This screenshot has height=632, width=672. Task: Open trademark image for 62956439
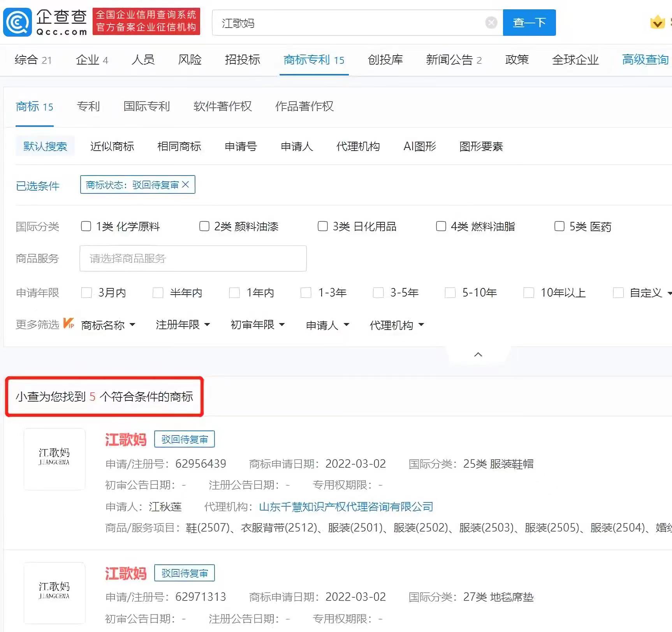click(x=55, y=459)
